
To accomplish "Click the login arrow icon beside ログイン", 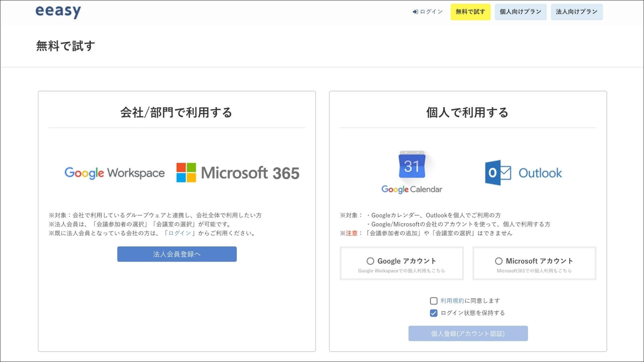I will tap(415, 11).
